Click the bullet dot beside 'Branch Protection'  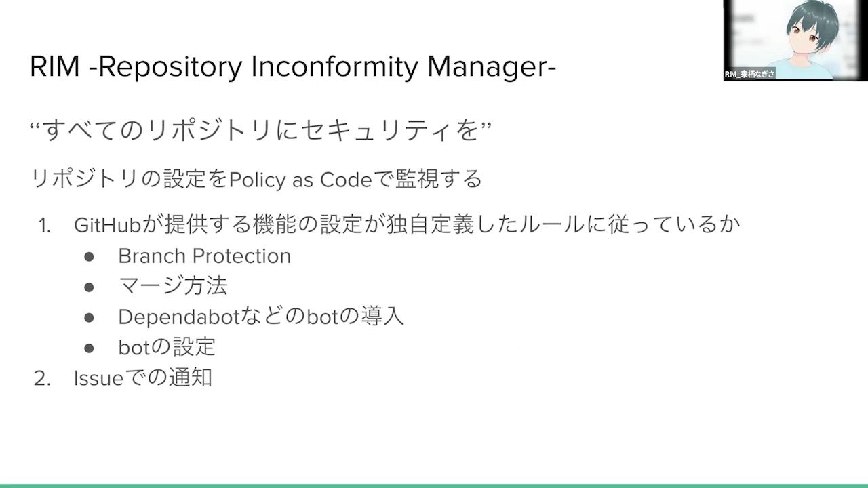tap(89, 257)
